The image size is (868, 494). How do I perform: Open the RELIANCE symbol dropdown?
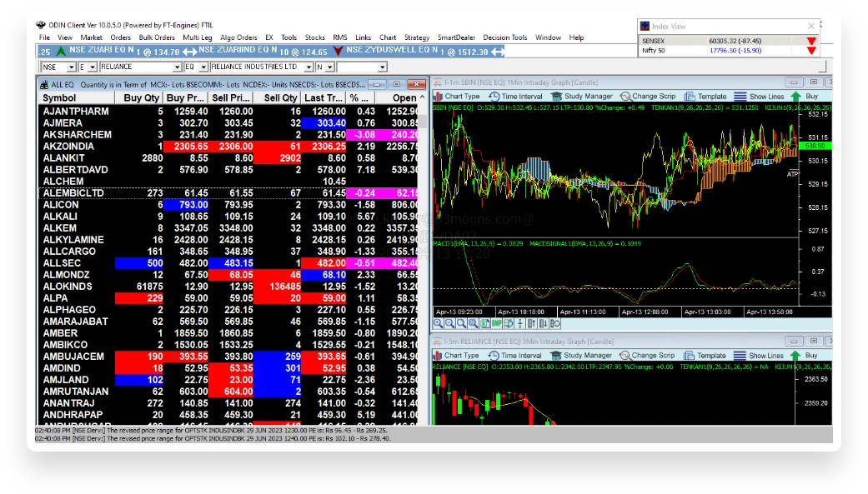coord(177,67)
